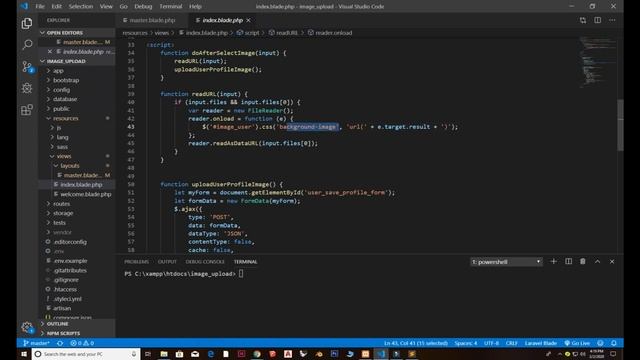Switch to the PROBLEMS panel tab
The width and height of the screenshot is (640, 360).
136,262
